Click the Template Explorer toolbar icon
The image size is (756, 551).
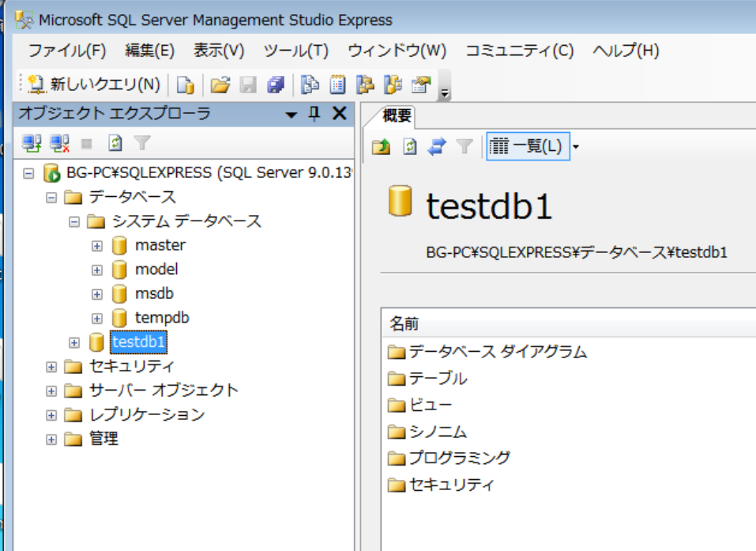(x=393, y=85)
